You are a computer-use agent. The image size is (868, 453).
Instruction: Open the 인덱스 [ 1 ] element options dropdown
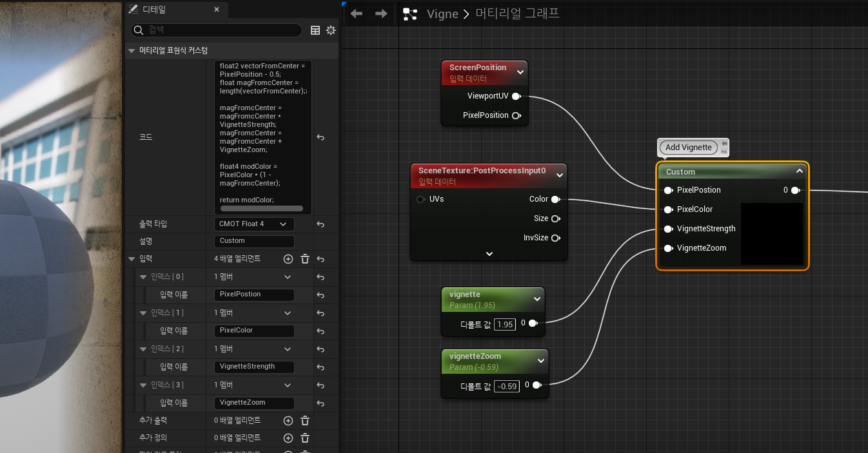click(x=288, y=313)
